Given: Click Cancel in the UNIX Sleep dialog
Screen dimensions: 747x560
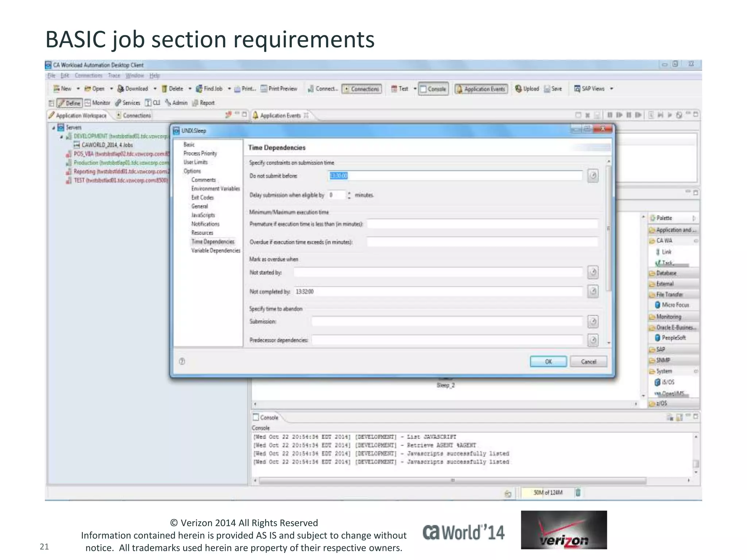Looking at the screenshot, I should 588,361.
